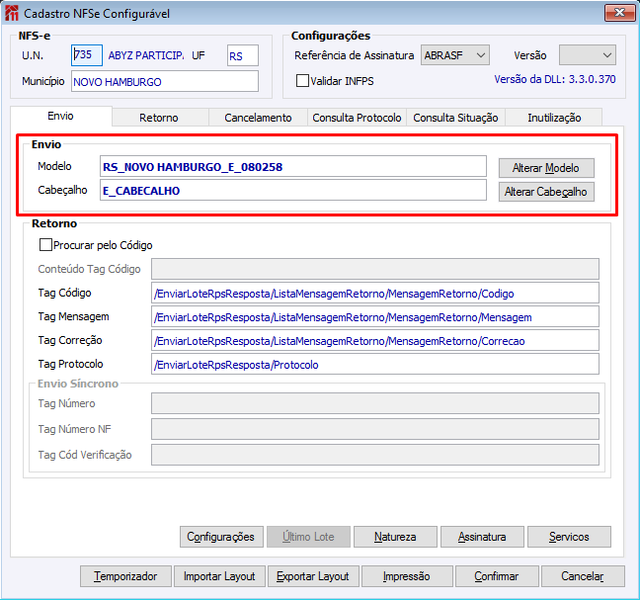Image resolution: width=640 pixels, height=600 pixels.
Task: Click the Cancelar button
Action: coord(583,576)
